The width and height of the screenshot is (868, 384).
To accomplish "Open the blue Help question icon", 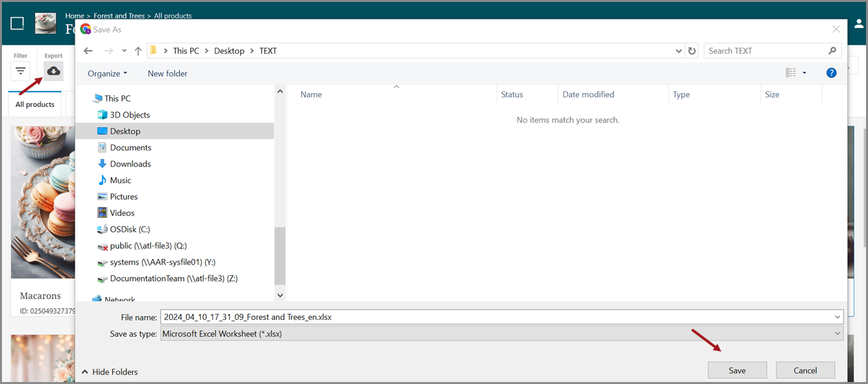I will pyautogui.click(x=831, y=73).
